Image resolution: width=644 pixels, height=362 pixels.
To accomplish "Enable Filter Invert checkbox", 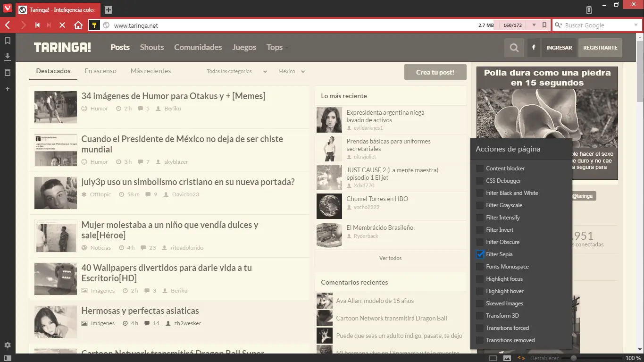I will tap(480, 230).
